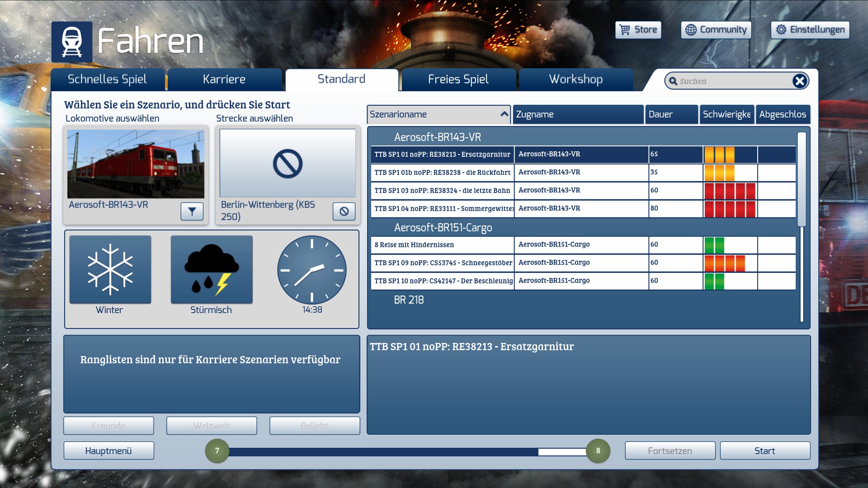Return via the Hauptmenü button

click(x=108, y=450)
